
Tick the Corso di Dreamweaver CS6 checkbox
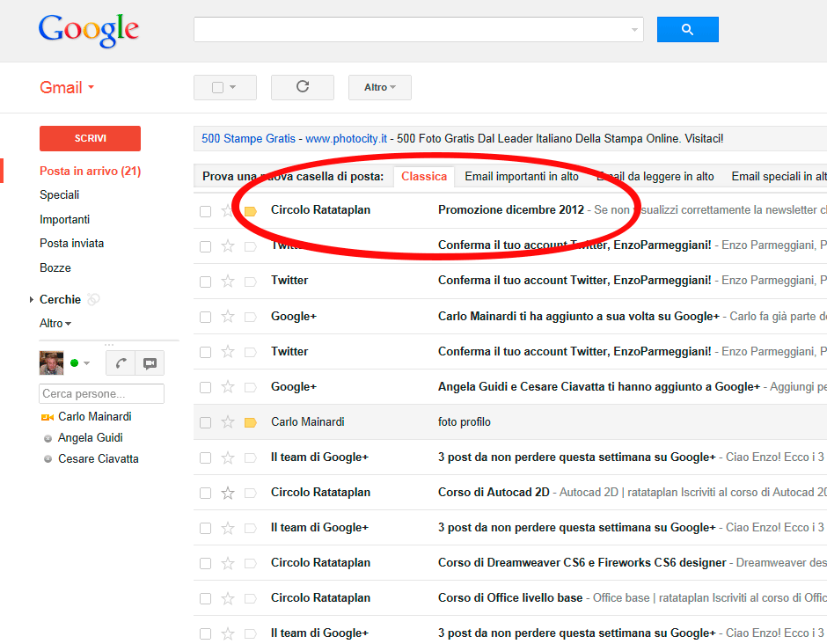click(x=205, y=564)
